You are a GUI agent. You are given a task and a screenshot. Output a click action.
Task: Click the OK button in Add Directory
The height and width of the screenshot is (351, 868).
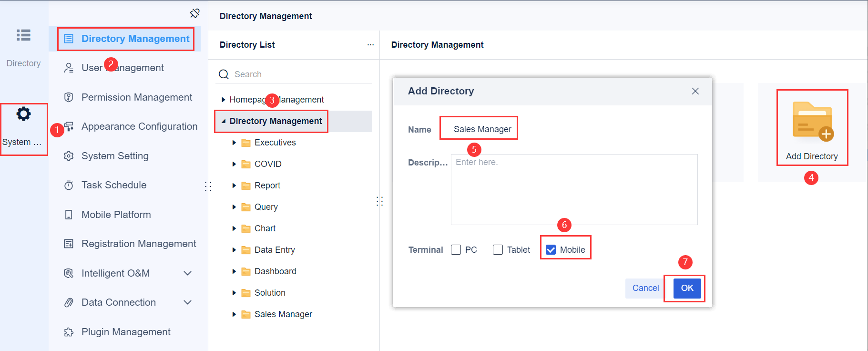point(687,288)
